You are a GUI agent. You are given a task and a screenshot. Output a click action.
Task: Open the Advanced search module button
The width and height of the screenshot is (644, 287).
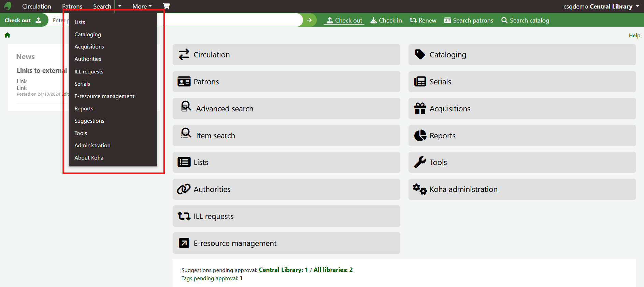[x=286, y=109]
